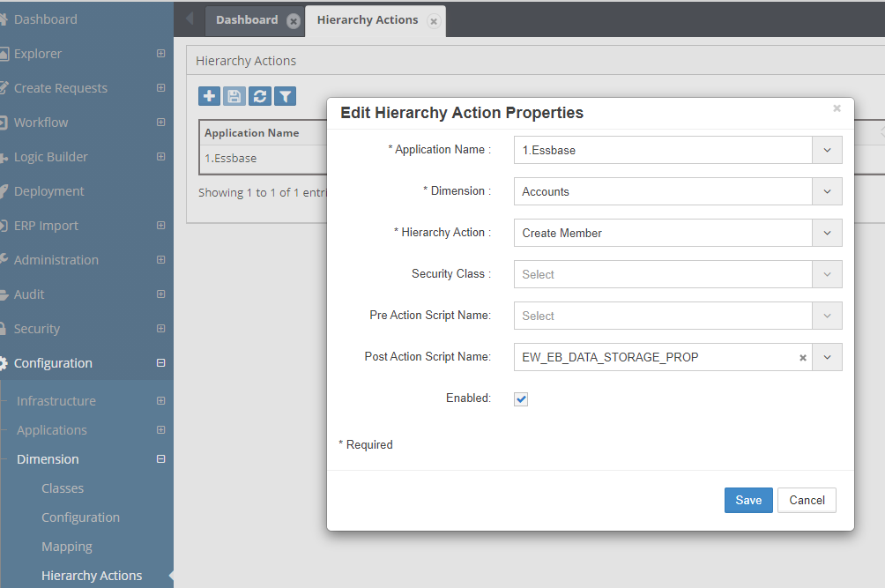The height and width of the screenshot is (588, 885).
Task: Click the Save toolbar icon
Action: point(234,95)
